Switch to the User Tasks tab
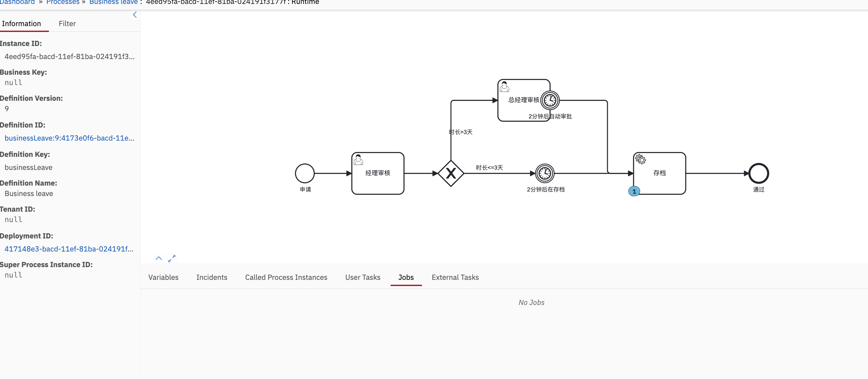 (363, 277)
